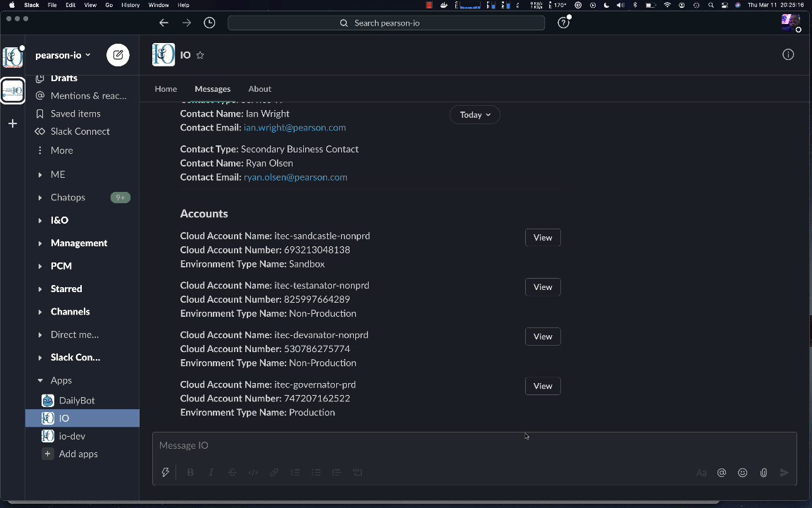Viewport: 812px width, 508px height.
Task: Open the pearson-io workspace menu
Action: click(63, 55)
